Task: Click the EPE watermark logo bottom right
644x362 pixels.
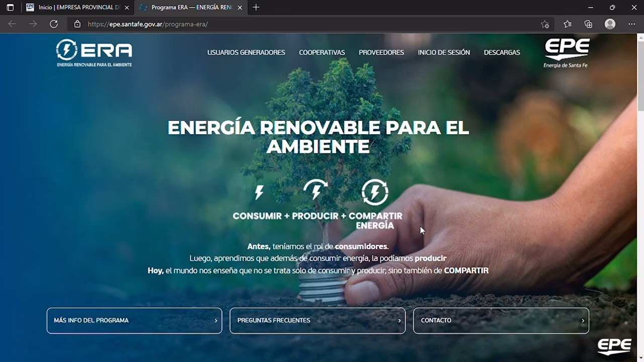Action: [614, 346]
